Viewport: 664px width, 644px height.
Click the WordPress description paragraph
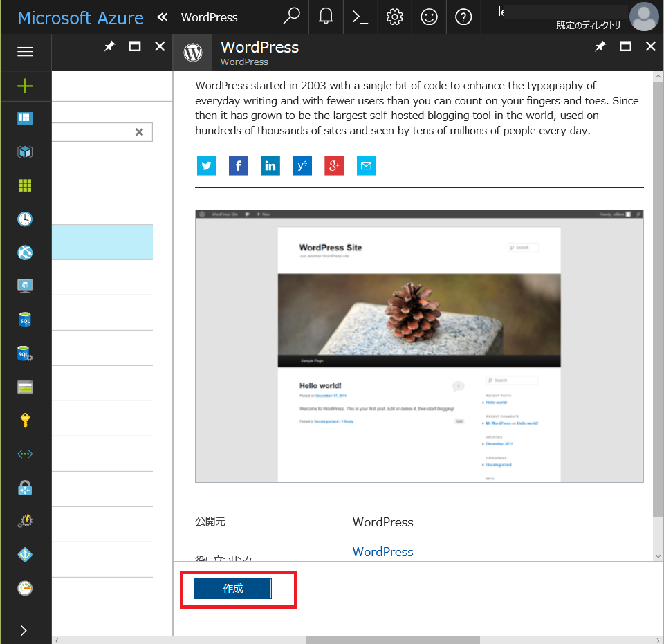click(417, 108)
